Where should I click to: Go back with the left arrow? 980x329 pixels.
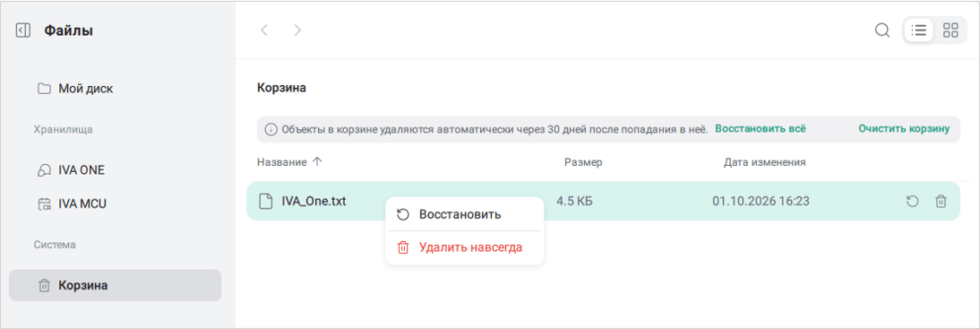coord(264,30)
